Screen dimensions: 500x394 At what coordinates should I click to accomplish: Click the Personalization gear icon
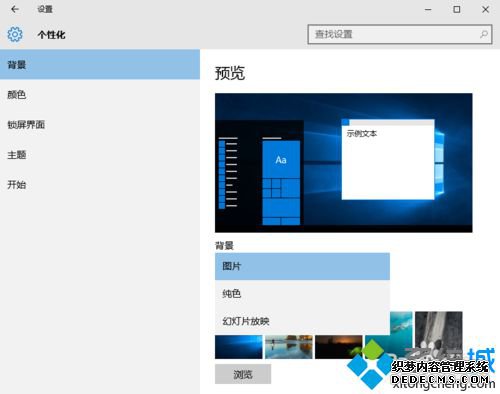[x=15, y=34]
